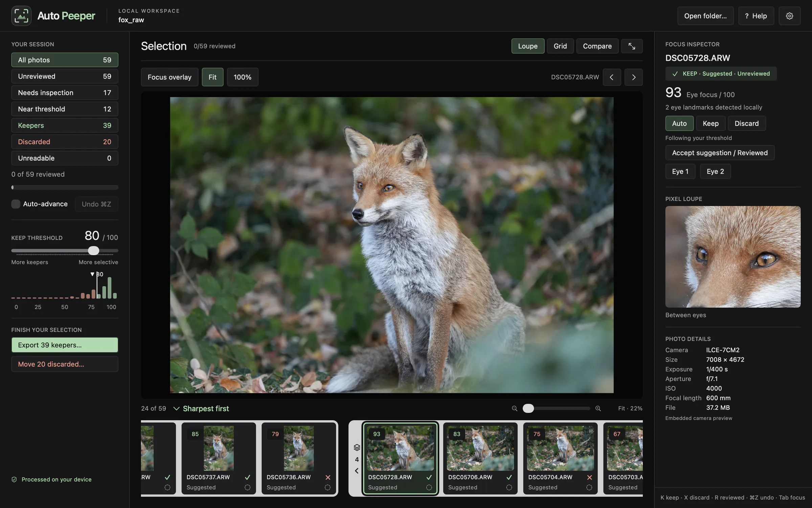Viewport: 812px width, 508px height.
Task: Go to next photo with right arrow
Action: [633, 77]
